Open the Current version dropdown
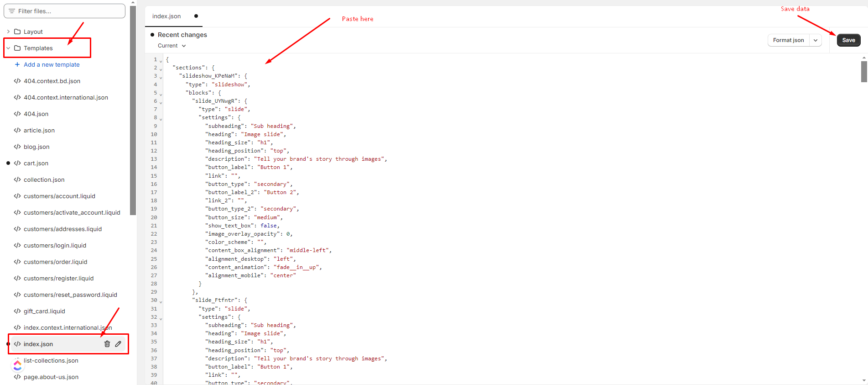 click(172, 46)
